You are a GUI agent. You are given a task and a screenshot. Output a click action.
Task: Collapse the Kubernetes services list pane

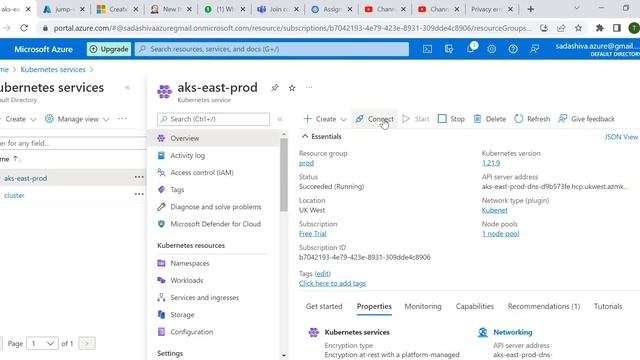(x=127, y=87)
